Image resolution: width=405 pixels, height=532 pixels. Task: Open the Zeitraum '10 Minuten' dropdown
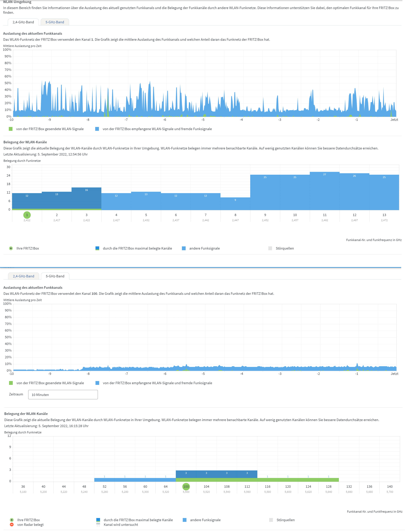click(63, 395)
